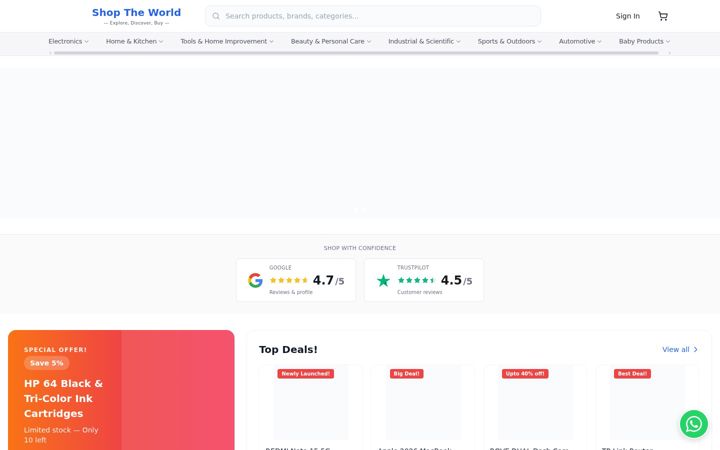Open View all top deals
The height and width of the screenshot is (450, 720).
pos(680,349)
